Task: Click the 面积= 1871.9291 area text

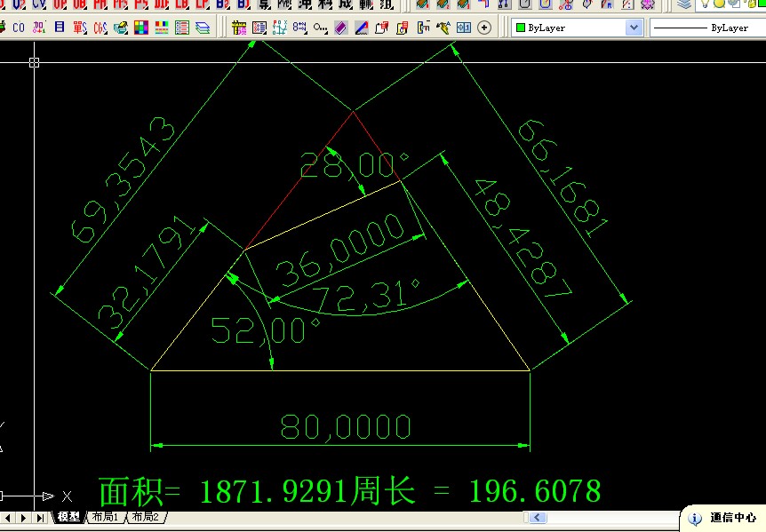Action: [225, 491]
